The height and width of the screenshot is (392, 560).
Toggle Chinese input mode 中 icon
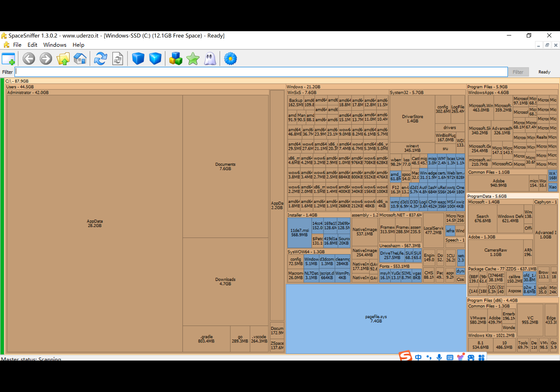[x=418, y=357]
